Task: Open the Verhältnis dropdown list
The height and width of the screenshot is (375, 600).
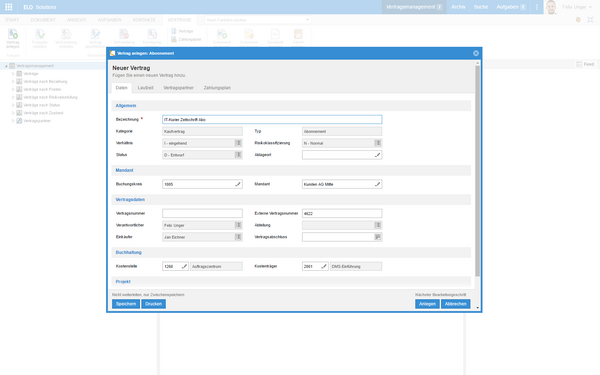Action: (x=238, y=143)
